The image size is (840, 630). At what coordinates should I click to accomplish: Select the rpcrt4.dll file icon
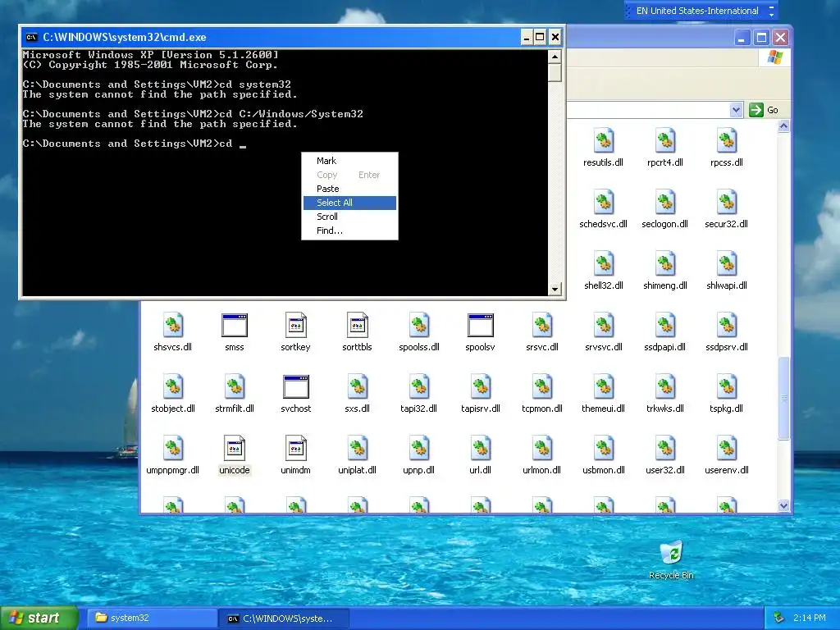point(665,141)
